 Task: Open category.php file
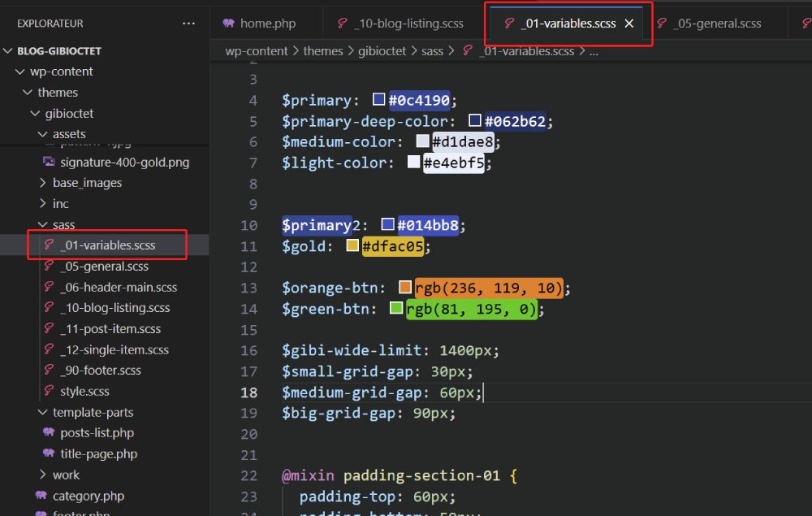coord(89,496)
